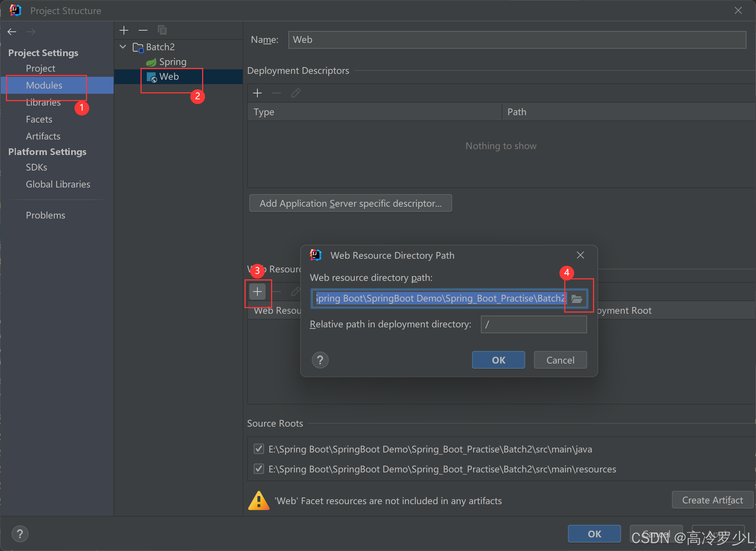
Task: Click the remove module minus icon
Action: [x=143, y=30]
